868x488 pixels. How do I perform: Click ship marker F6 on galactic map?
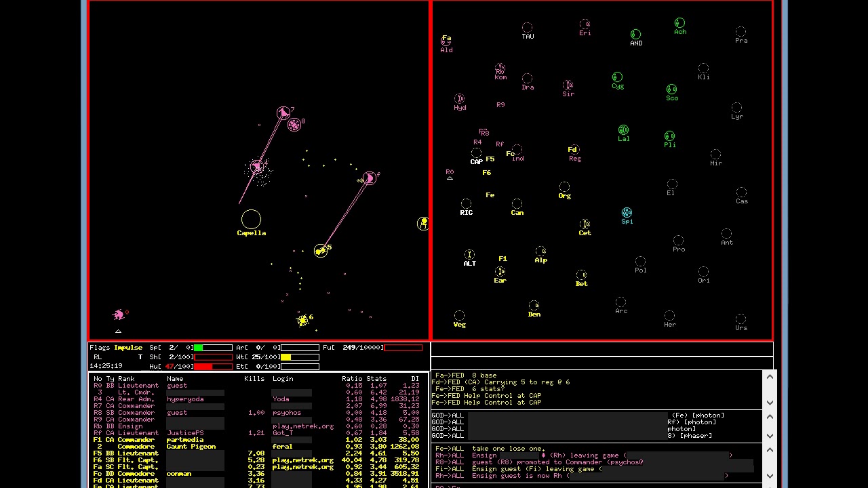click(x=486, y=173)
